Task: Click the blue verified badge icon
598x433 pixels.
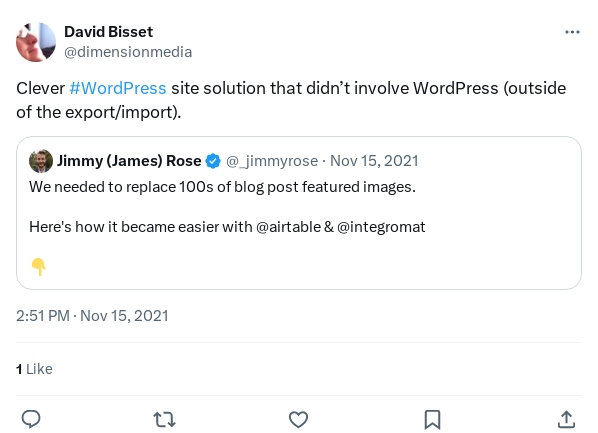Action: pyautogui.click(x=213, y=161)
